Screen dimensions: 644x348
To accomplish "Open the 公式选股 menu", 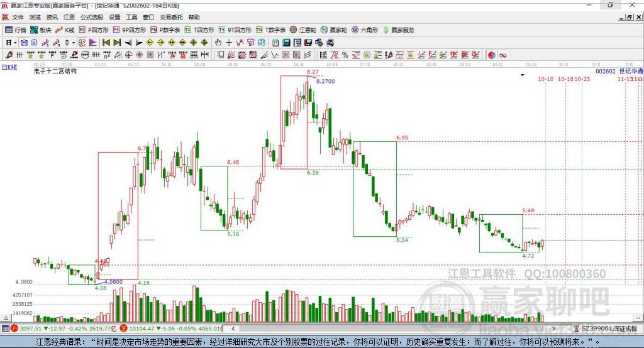I will (x=92, y=17).
